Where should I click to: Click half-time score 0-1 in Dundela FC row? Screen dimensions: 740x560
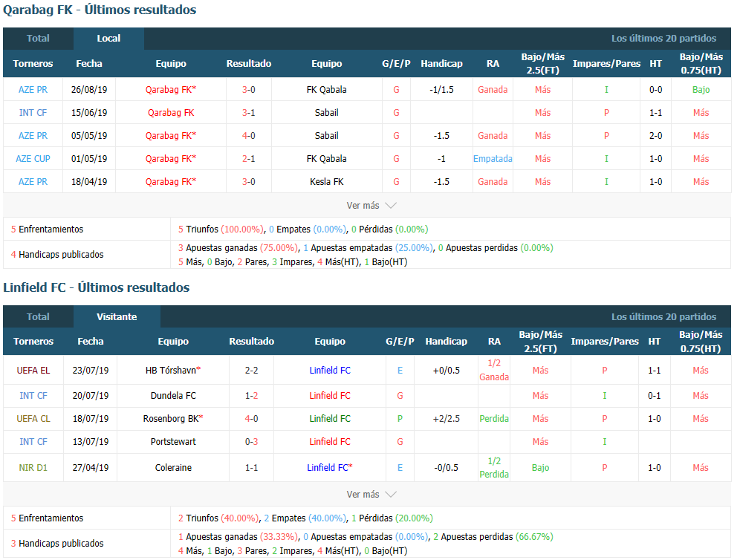tap(654, 396)
